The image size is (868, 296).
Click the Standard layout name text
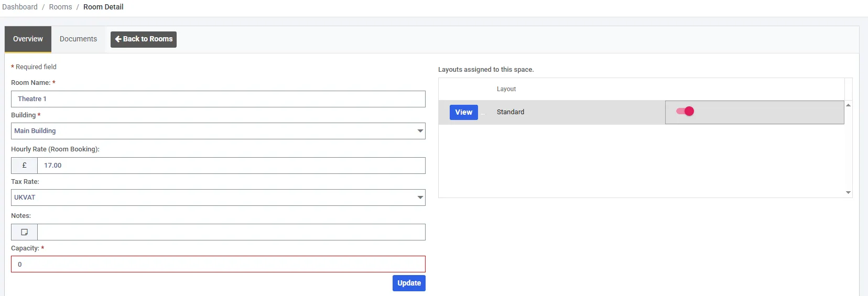[511, 112]
